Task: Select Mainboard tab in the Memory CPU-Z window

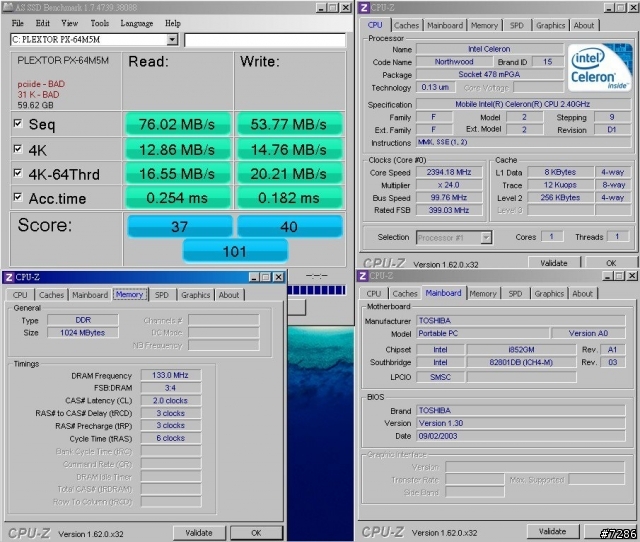Action: (90, 295)
